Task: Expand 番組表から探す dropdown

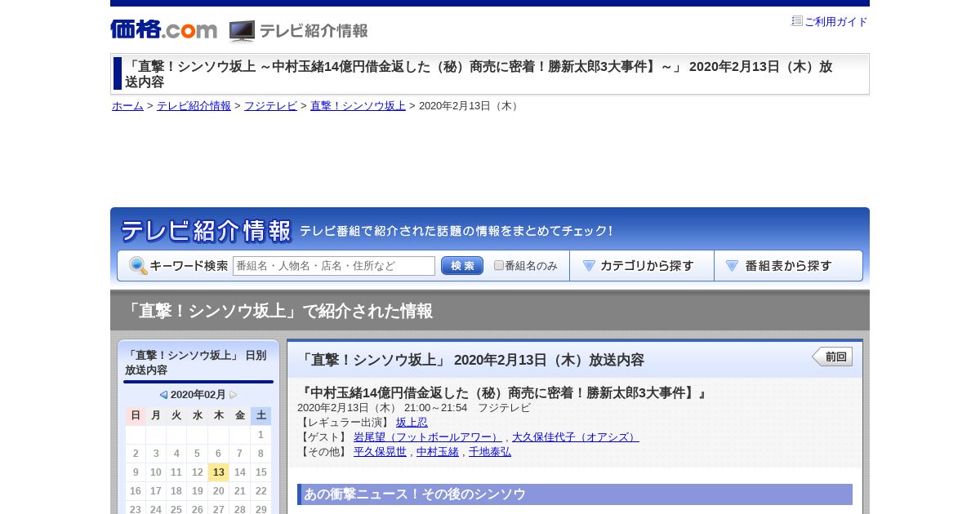Action: click(788, 266)
